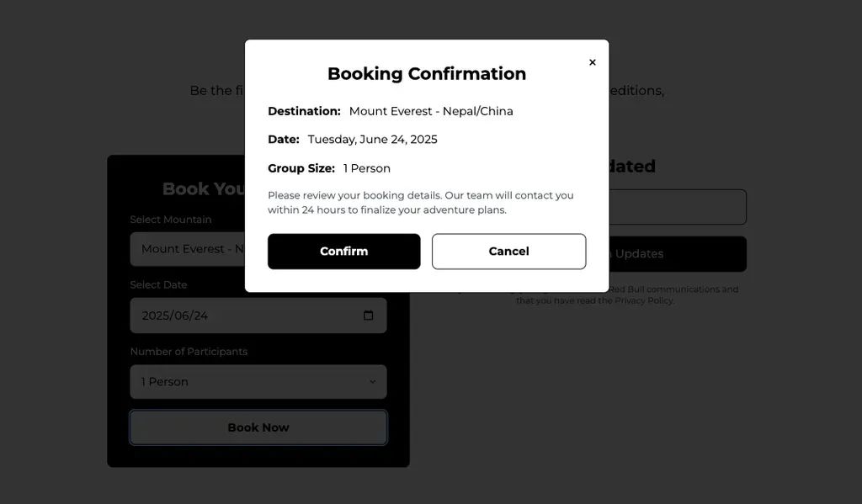Image resolution: width=862 pixels, height=504 pixels.
Task: Click the Select Date label
Action: 158,285
